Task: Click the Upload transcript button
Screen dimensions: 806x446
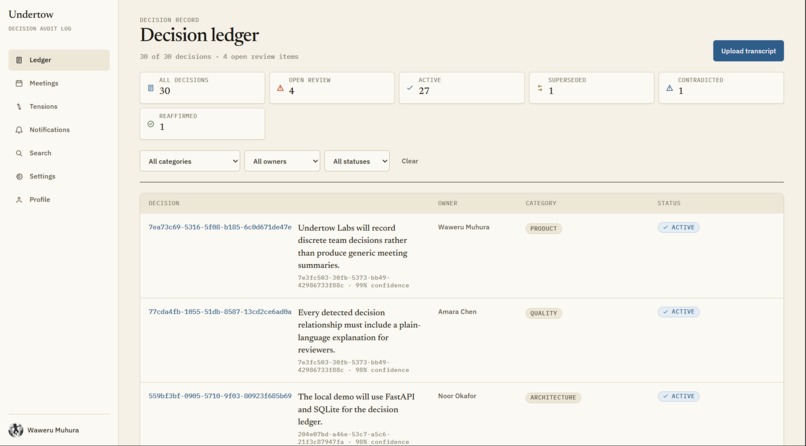Action: coord(748,51)
